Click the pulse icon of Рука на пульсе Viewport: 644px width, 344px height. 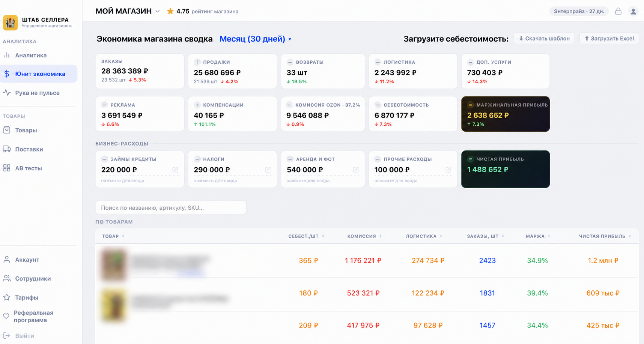(x=7, y=93)
